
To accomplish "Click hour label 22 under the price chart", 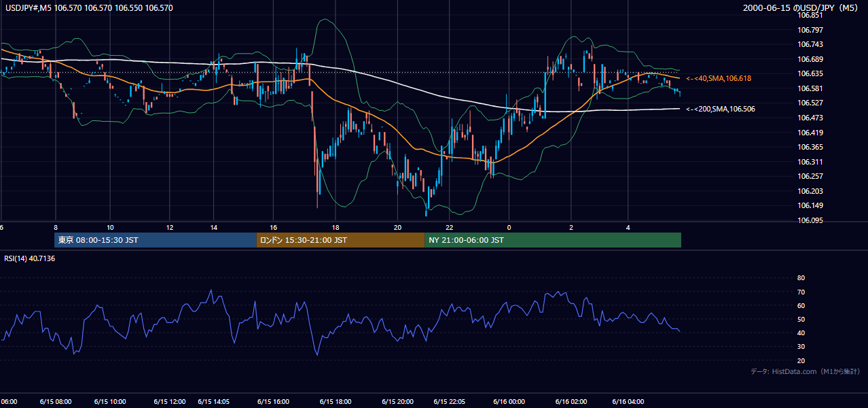I will (x=450, y=227).
